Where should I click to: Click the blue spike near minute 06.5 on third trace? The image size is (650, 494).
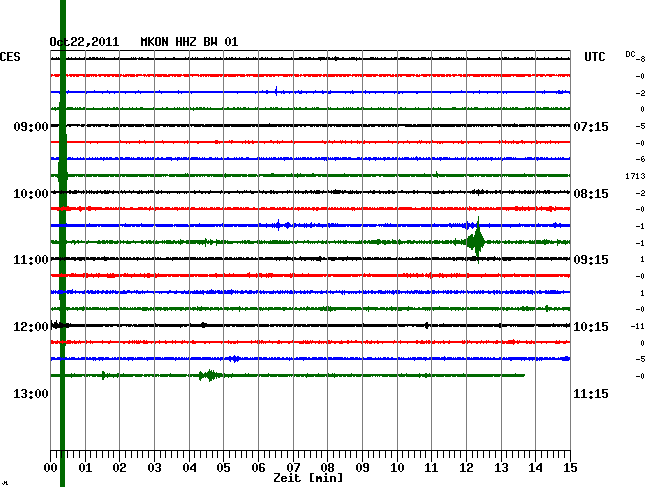pyautogui.click(x=276, y=91)
